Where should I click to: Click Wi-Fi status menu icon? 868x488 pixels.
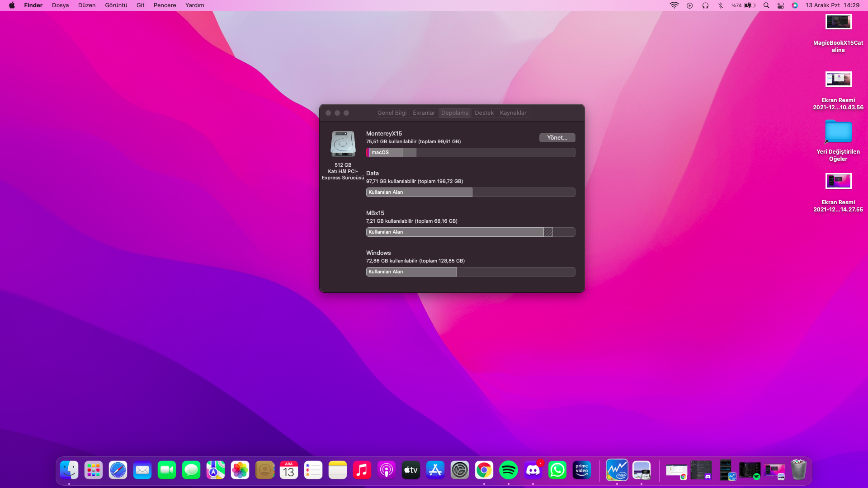tap(674, 5)
